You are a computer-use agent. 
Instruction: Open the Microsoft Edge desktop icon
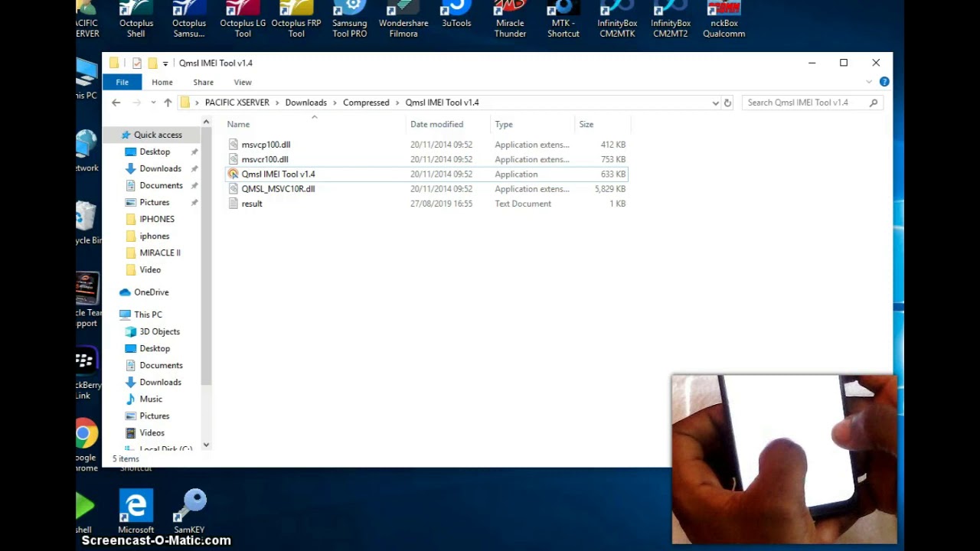pos(136,512)
